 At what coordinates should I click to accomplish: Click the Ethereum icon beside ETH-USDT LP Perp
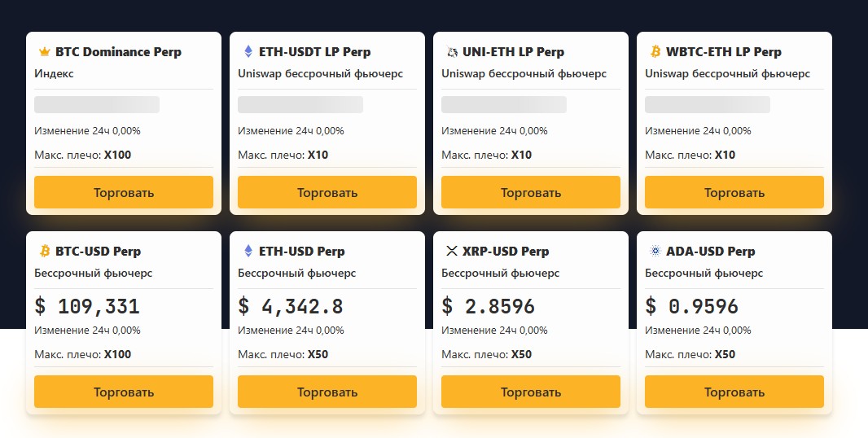pos(248,52)
